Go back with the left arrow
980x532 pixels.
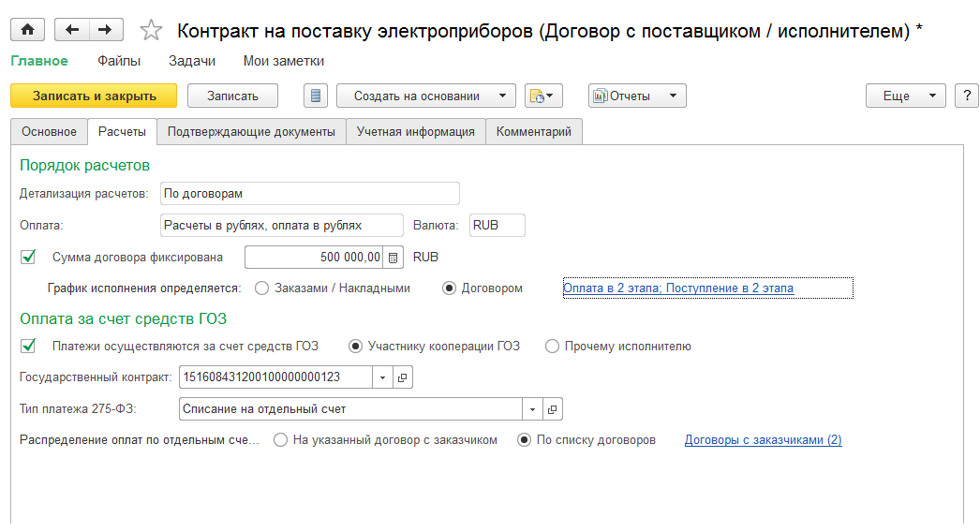pos(72,30)
